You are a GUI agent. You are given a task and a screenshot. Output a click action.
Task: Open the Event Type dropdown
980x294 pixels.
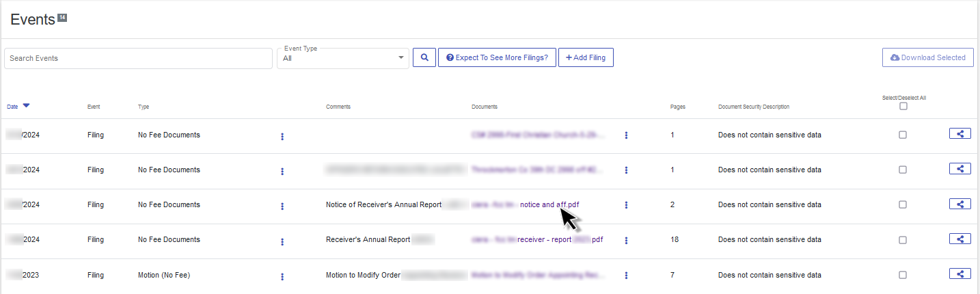click(x=343, y=59)
